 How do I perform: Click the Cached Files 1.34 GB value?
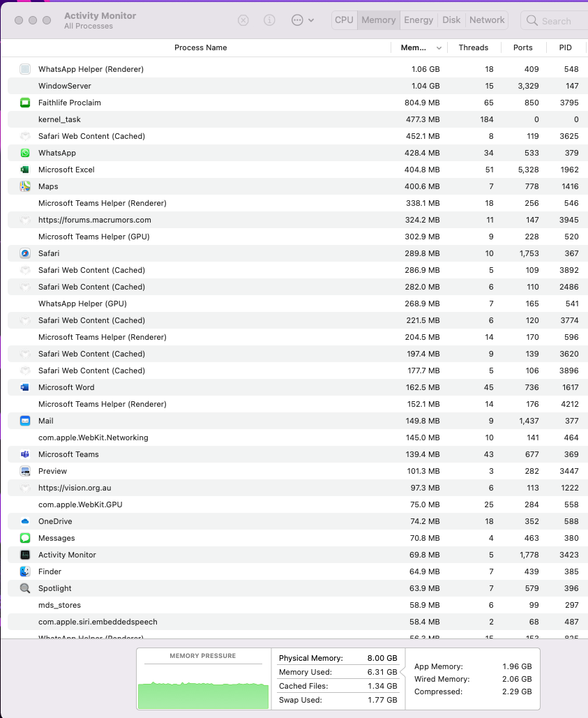tap(382, 686)
